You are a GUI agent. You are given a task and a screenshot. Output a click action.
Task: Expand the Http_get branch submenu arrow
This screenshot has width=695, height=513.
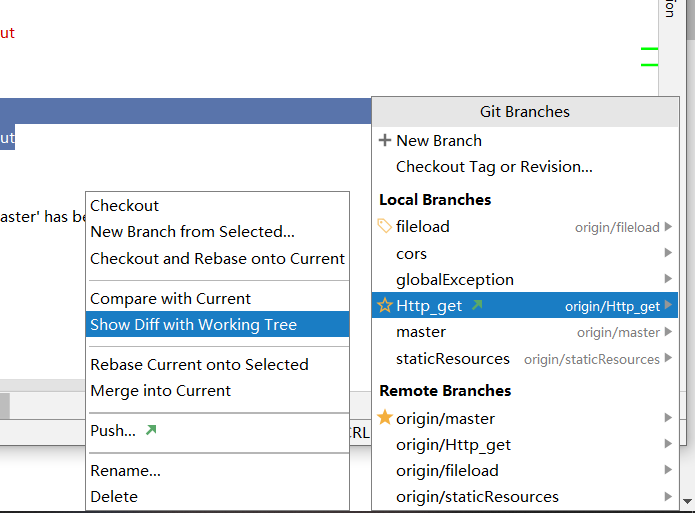(x=668, y=305)
